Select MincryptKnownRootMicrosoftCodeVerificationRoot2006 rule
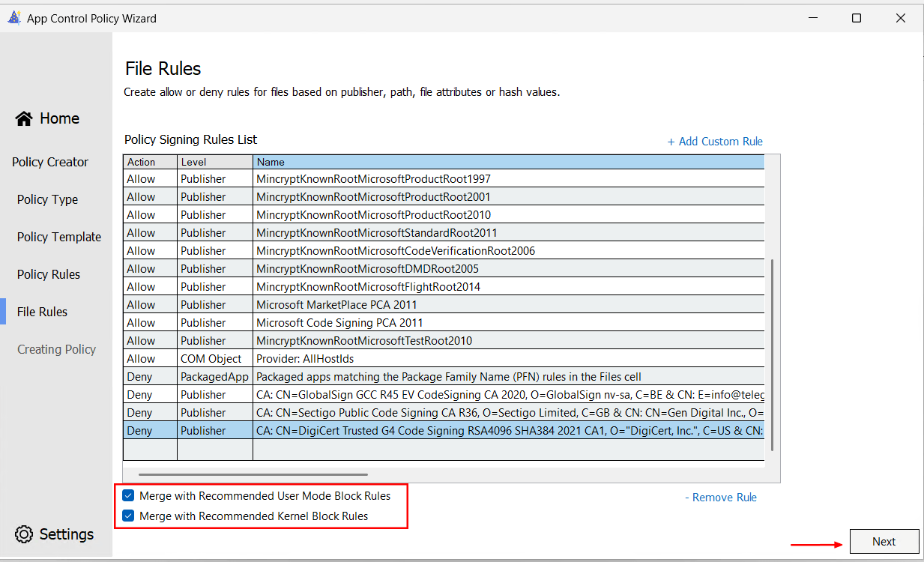This screenshot has height=562, width=924. tap(444, 251)
